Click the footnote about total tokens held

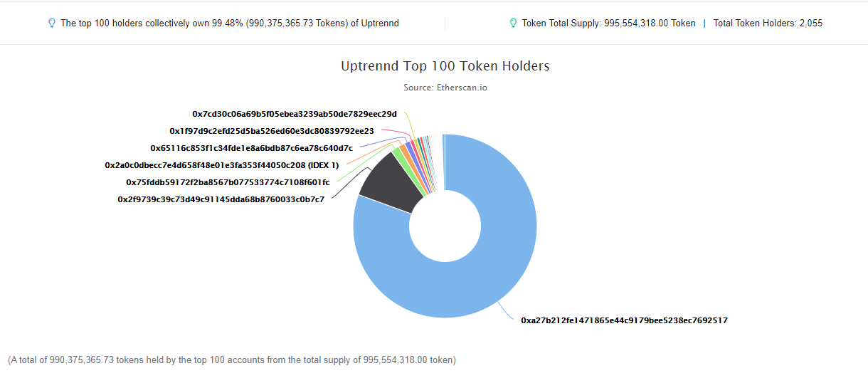[x=232, y=360]
